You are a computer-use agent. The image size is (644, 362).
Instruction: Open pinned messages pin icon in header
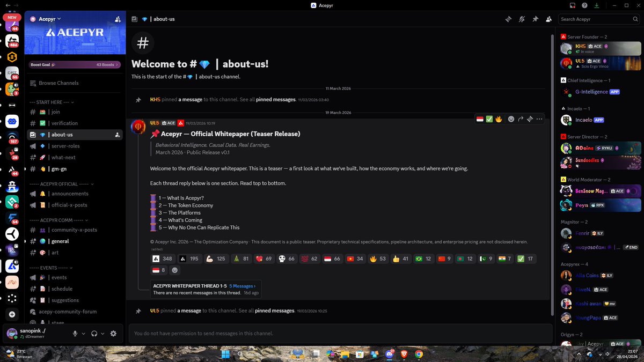tap(535, 19)
